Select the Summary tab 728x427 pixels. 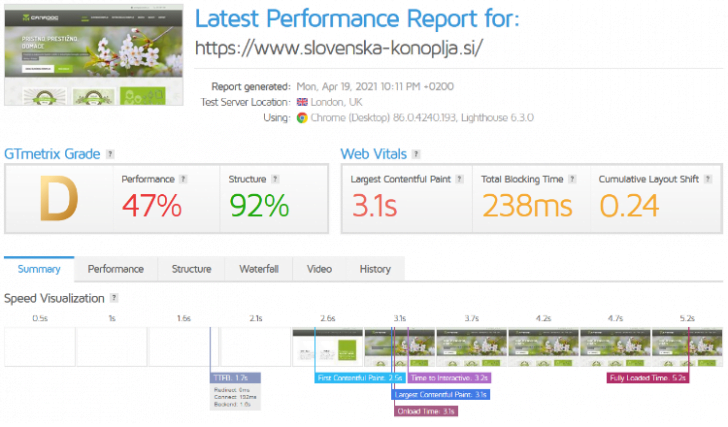(39, 269)
